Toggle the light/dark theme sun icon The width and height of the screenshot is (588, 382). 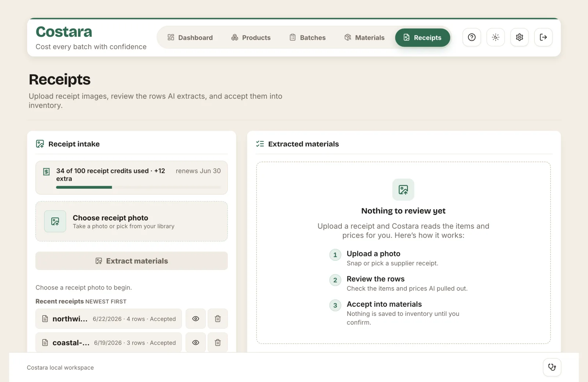pyautogui.click(x=495, y=37)
